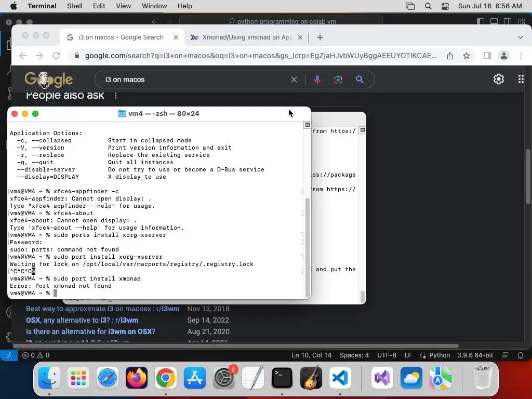The image size is (532, 399).
Task: Click the rear terminal window split pane icon
Action: pos(362,130)
